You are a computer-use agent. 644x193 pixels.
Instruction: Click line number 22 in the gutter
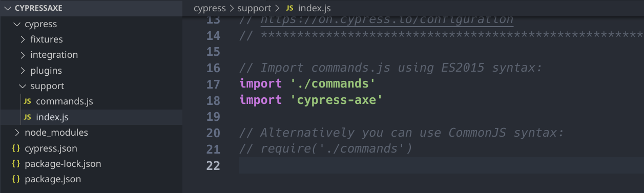pos(213,165)
